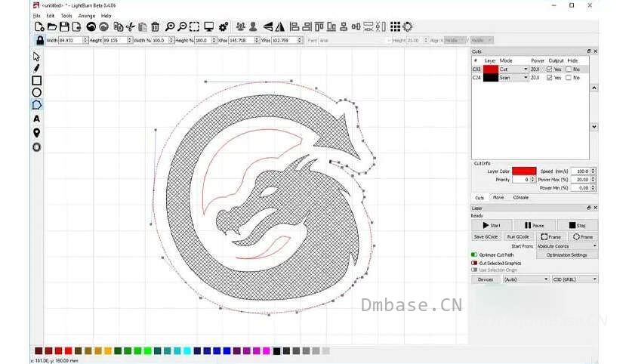Toggle Output checkbox for layer C24
The height and width of the screenshot is (364, 629).
549,78
